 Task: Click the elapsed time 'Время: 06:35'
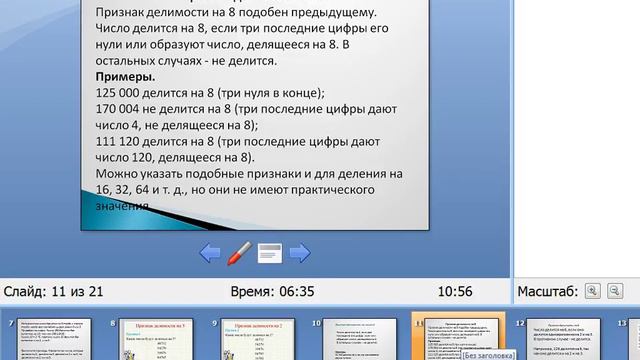pos(272,291)
